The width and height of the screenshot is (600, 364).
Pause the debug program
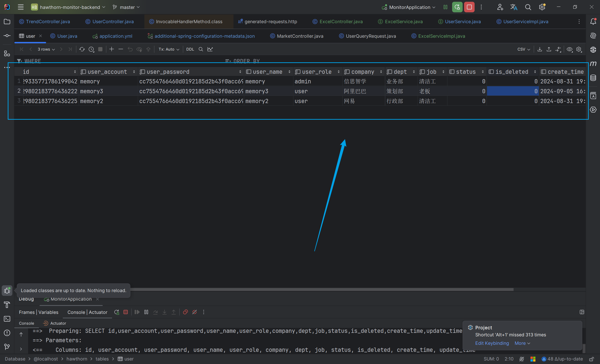click(x=146, y=312)
